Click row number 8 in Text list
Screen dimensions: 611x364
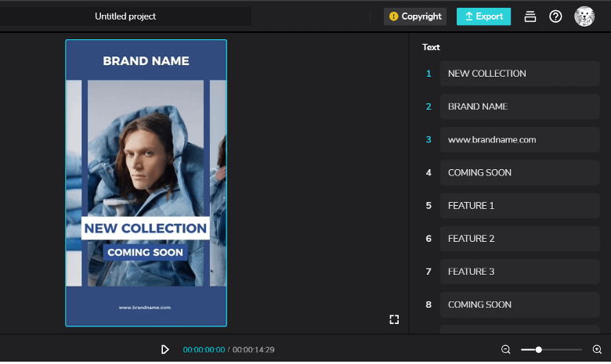(x=428, y=305)
